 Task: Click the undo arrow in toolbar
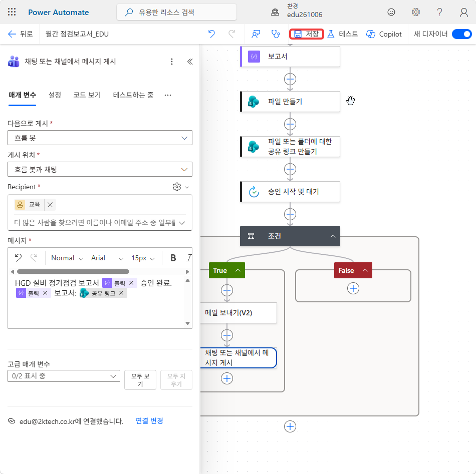[211, 34]
